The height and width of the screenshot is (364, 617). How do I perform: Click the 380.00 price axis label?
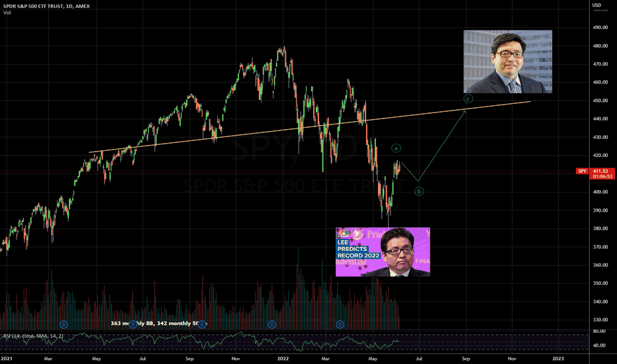(x=600, y=228)
